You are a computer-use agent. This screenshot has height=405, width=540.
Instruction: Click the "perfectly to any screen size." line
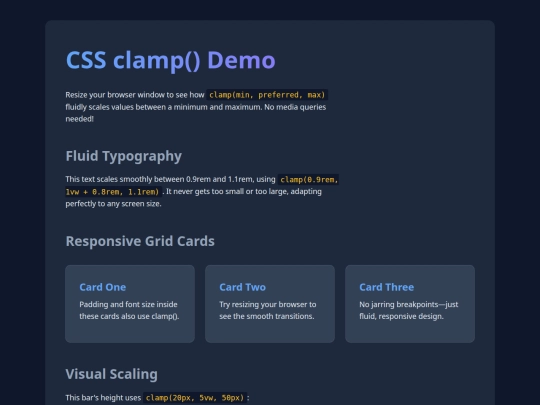pos(113,204)
